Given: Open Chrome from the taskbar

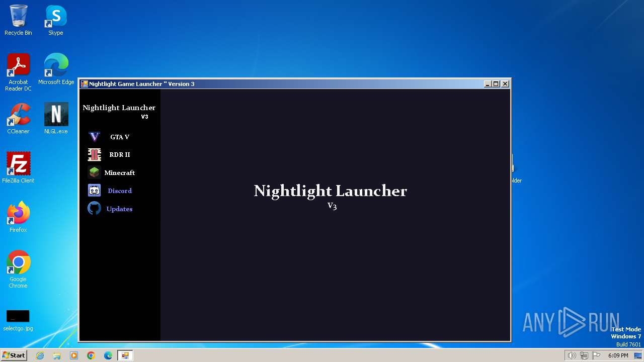Looking at the screenshot, I should click(x=91, y=355).
